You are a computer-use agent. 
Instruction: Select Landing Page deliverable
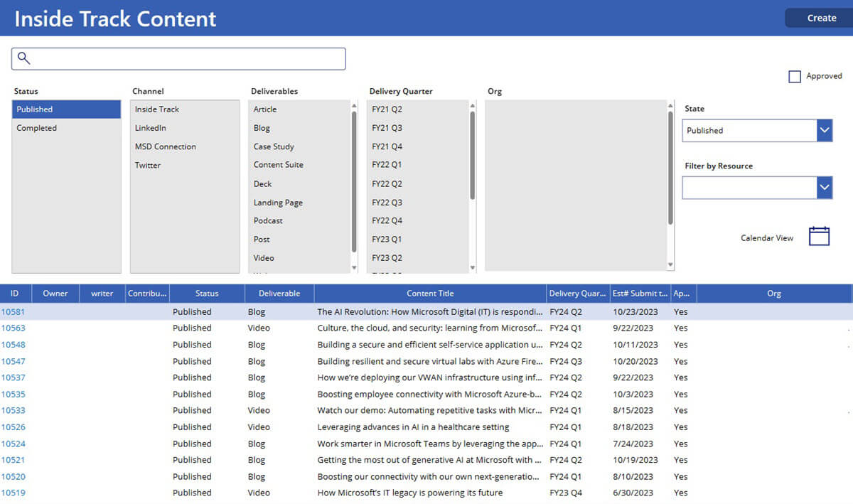click(x=300, y=203)
